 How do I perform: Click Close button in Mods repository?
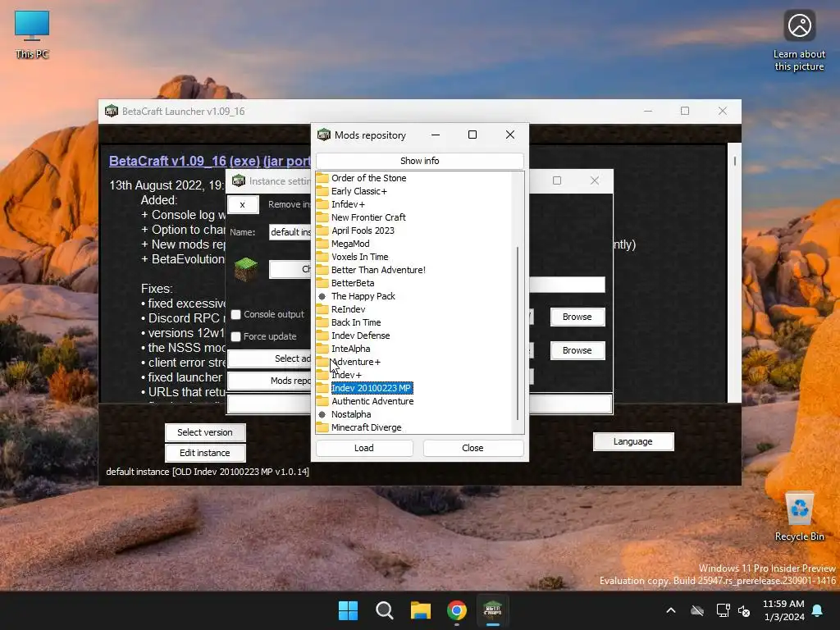[x=473, y=448]
